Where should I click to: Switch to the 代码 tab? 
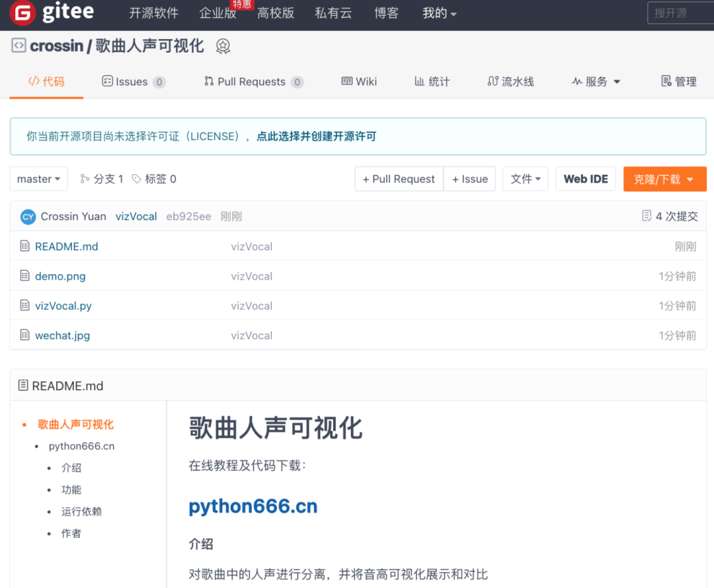point(46,81)
